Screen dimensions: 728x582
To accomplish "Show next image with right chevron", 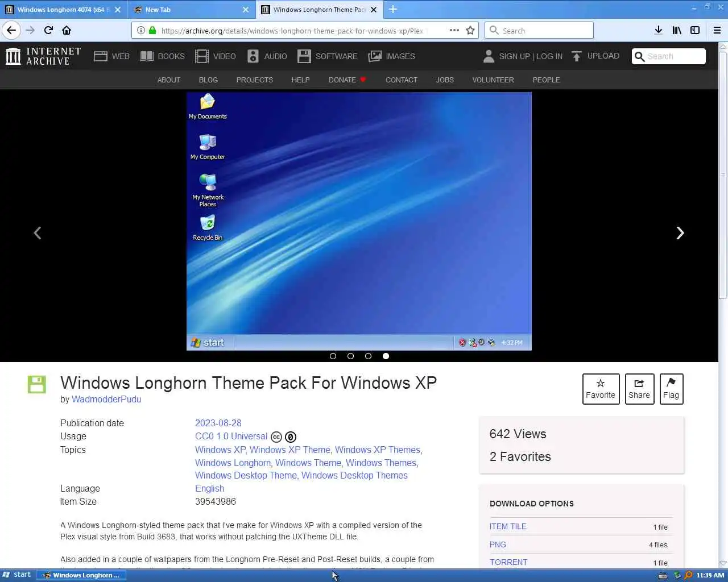I will (680, 233).
